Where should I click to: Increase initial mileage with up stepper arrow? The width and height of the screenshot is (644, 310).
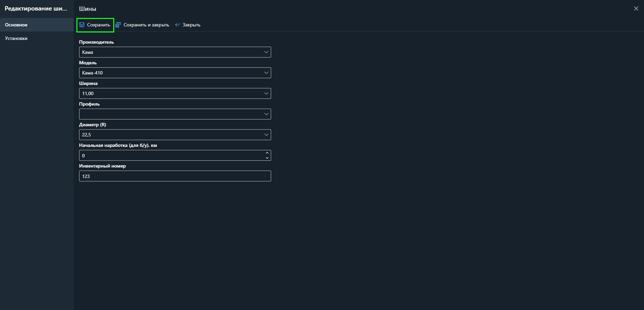267,153
